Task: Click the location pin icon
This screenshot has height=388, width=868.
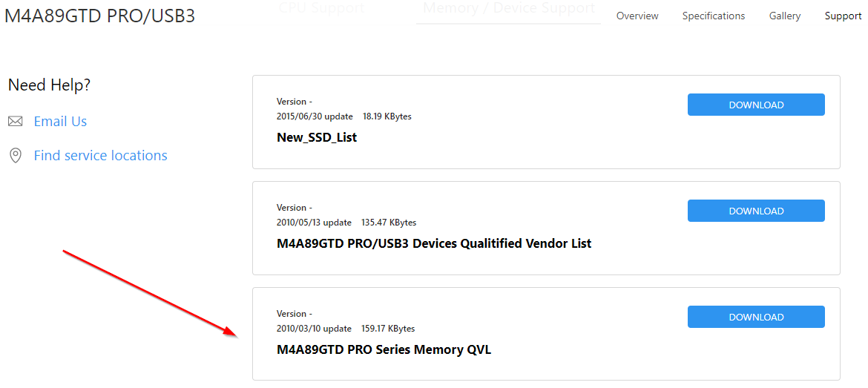Action: pyautogui.click(x=15, y=155)
